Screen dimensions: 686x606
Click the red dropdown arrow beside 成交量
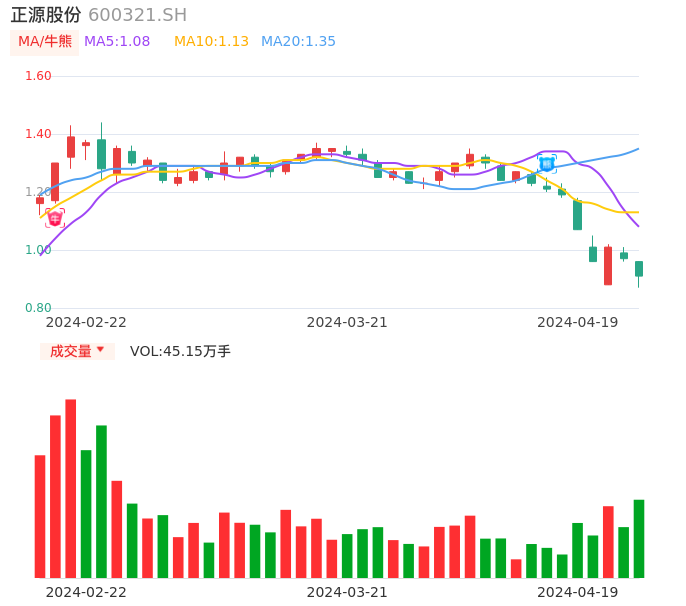100,350
